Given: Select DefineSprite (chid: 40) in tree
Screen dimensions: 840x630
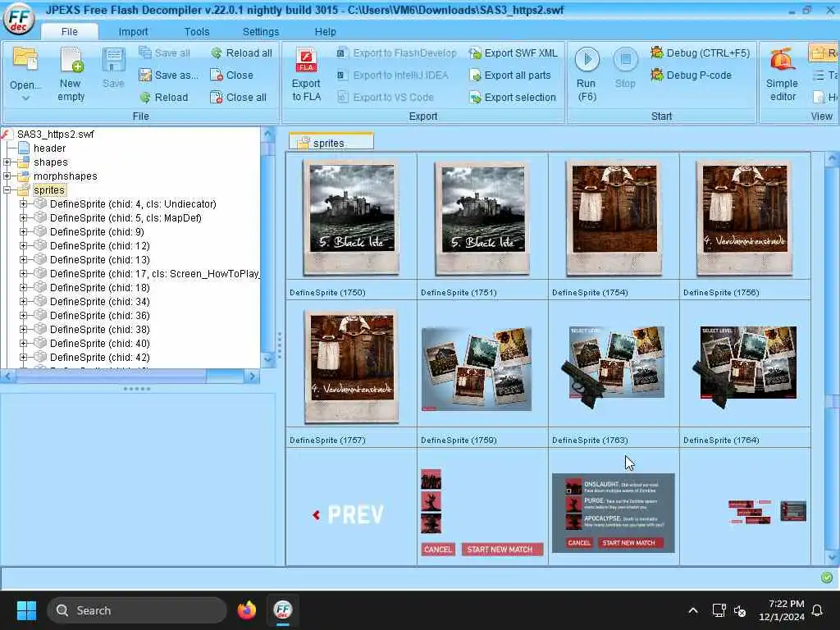Looking at the screenshot, I should 99,343.
